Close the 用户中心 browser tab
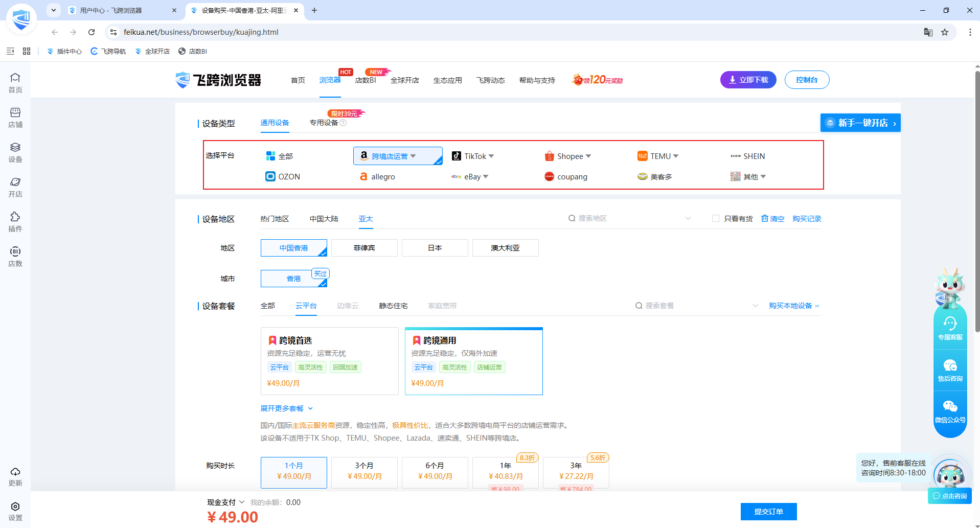The height and width of the screenshot is (528, 980). coord(174,10)
